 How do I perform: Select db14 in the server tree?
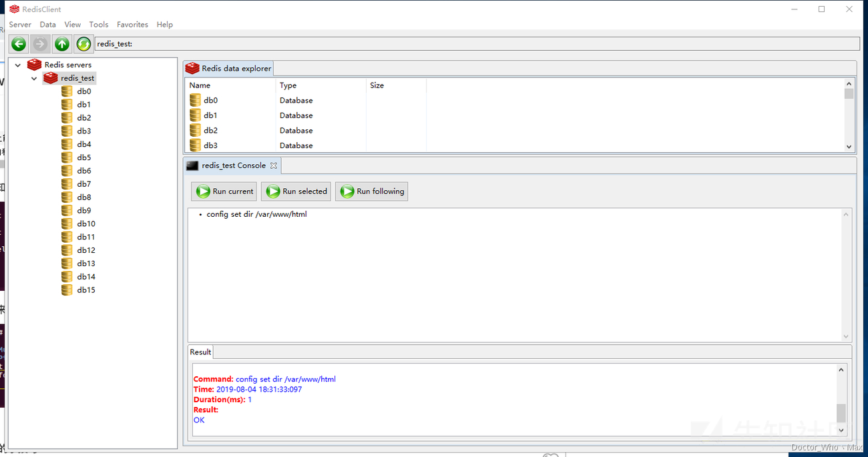[x=85, y=277]
